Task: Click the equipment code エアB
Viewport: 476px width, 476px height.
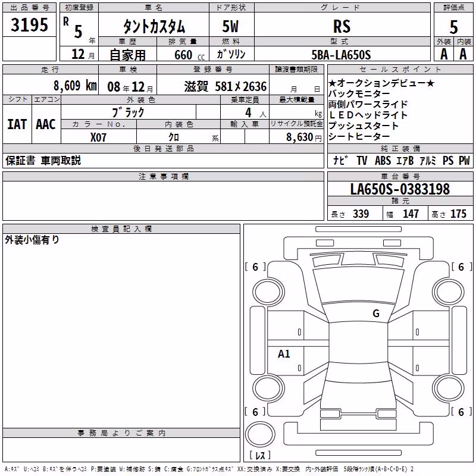Action: pyautogui.click(x=405, y=161)
